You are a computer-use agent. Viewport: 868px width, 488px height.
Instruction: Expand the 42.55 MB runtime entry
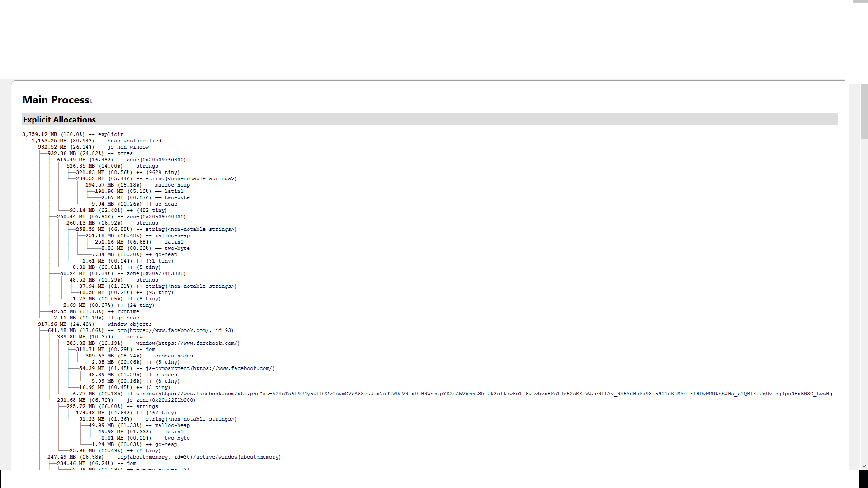coord(127,312)
